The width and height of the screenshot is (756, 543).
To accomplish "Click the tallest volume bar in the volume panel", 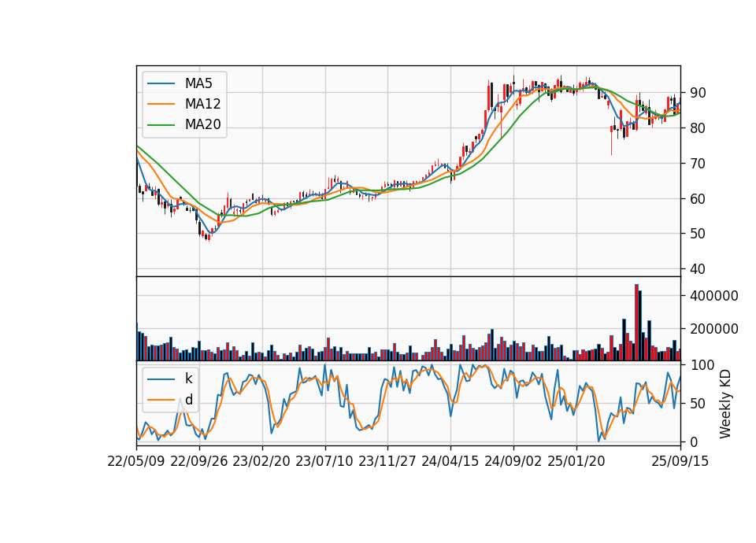I will tap(636, 323).
